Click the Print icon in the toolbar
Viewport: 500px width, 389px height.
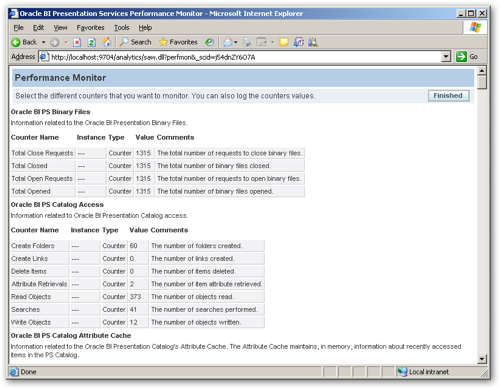pyautogui.click(x=247, y=42)
